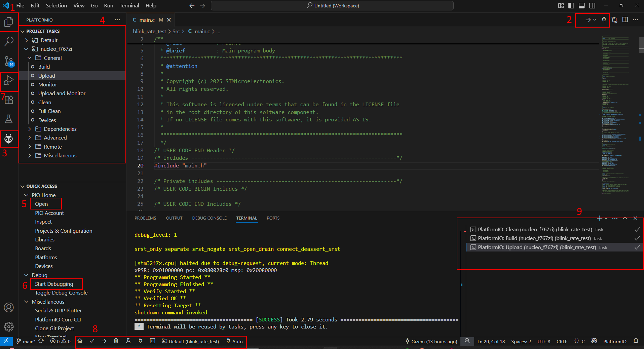
Task: Collapse the PROJECT TASKS section
Action: click(23, 31)
